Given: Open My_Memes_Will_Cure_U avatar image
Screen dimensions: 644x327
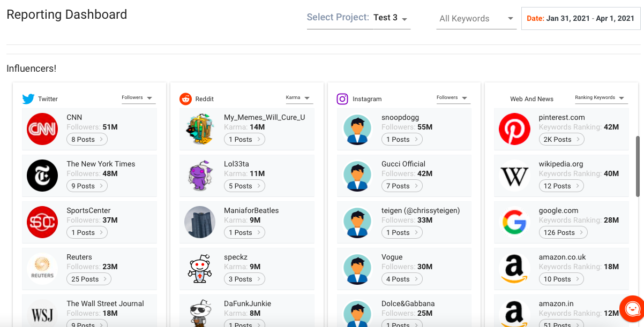Looking at the screenshot, I should 200,129.
